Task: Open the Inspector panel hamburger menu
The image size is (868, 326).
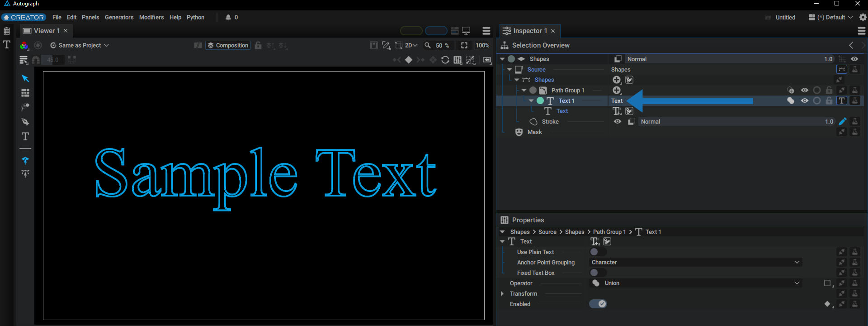Action: pyautogui.click(x=862, y=31)
